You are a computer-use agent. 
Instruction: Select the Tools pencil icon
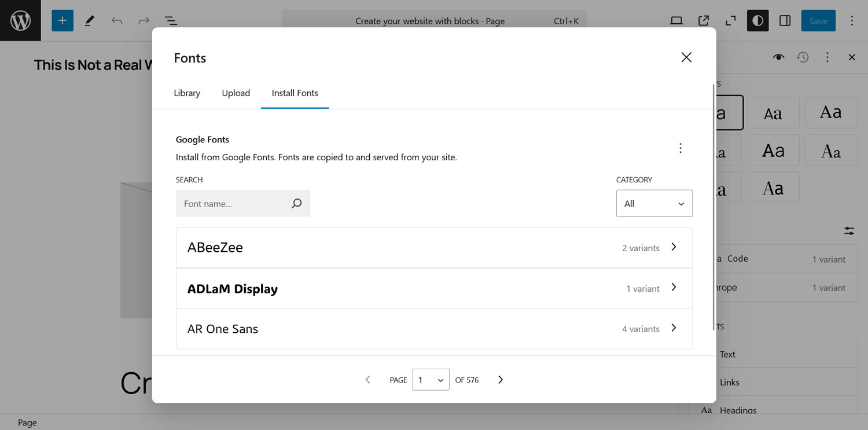coord(90,21)
